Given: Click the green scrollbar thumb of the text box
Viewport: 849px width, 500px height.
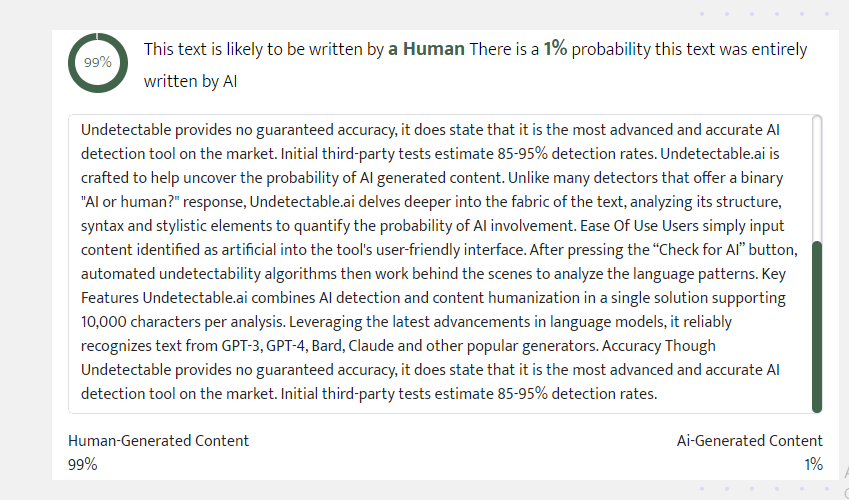Looking at the screenshot, I should click(x=817, y=327).
